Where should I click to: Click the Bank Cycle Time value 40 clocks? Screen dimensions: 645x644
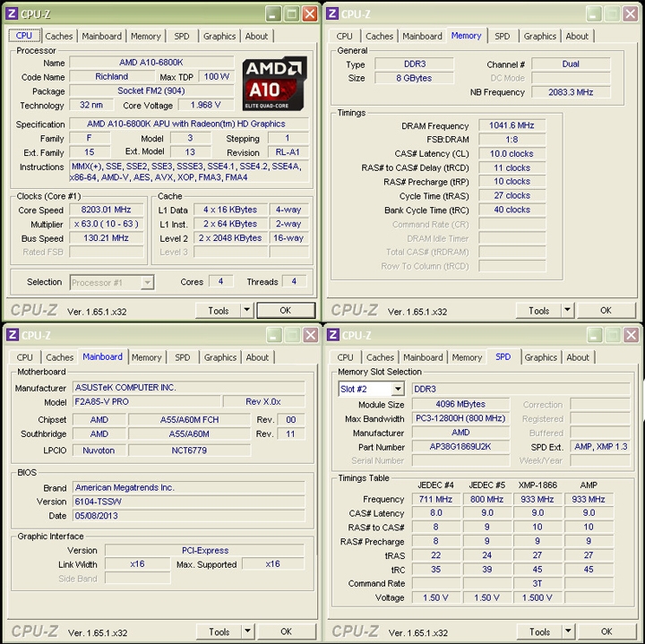(512, 210)
